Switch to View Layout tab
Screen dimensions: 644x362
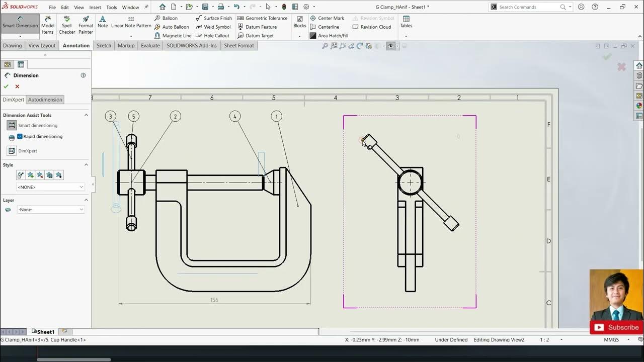click(x=42, y=46)
